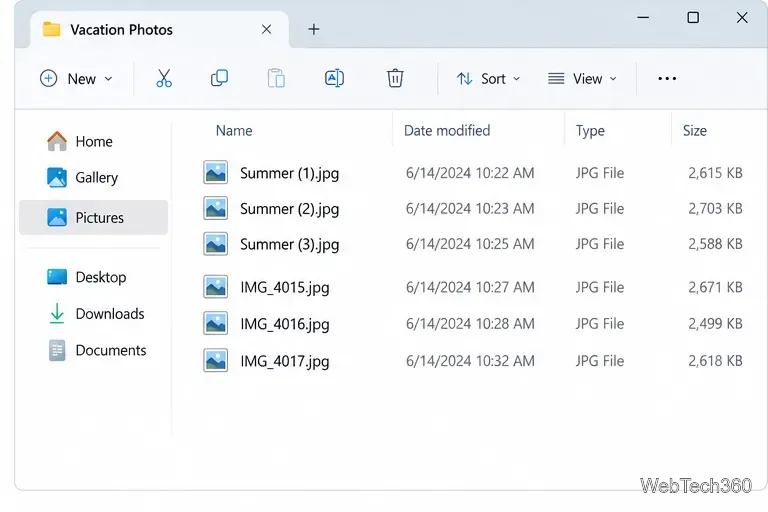The width and height of the screenshot is (768, 512).
Task: Click the Copy icon in toolbar
Action: click(x=219, y=78)
